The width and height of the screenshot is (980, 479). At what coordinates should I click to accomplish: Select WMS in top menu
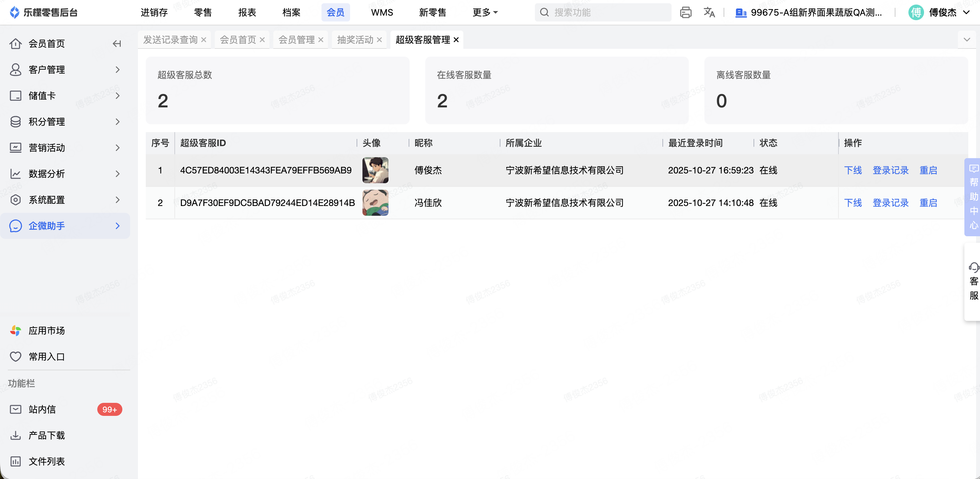pos(382,13)
